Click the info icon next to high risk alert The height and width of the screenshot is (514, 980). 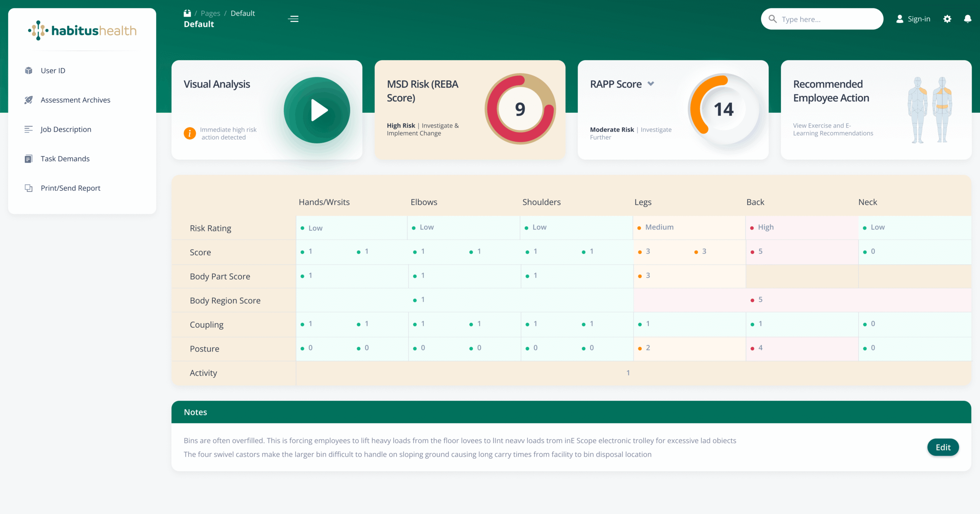pyautogui.click(x=190, y=133)
